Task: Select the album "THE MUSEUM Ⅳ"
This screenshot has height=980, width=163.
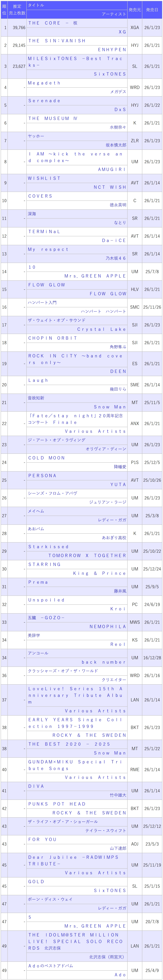Action: 53,119
